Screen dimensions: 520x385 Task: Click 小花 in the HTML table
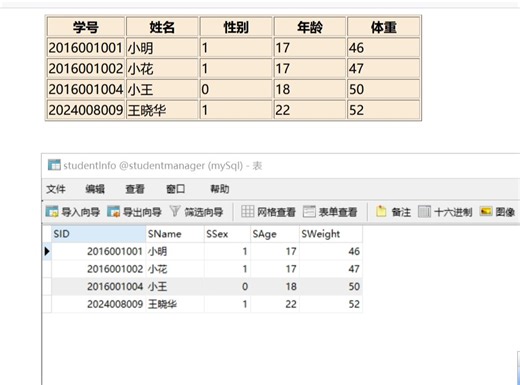(162, 69)
